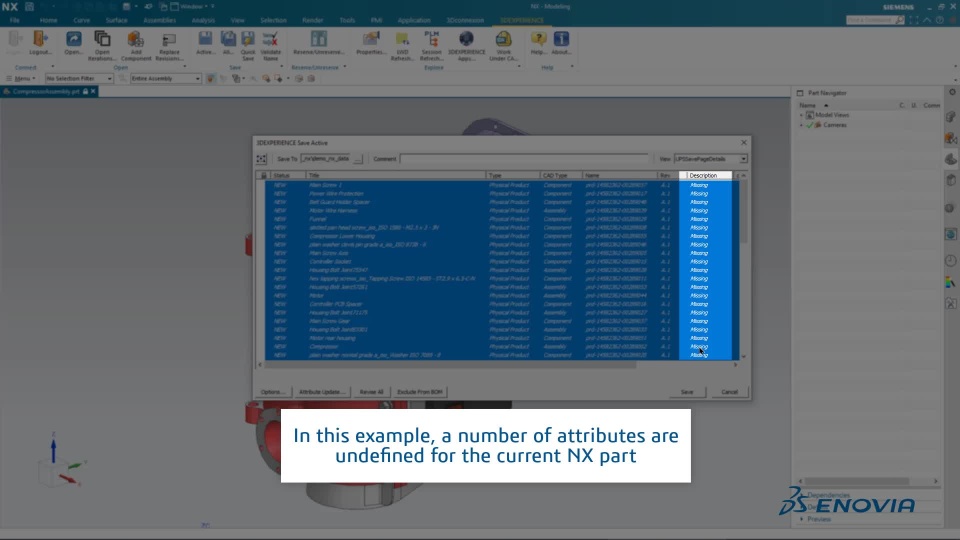Click the Cancel button in the dialog
Viewport: 960px width, 540px height.
pyautogui.click(x=729, y=392)
